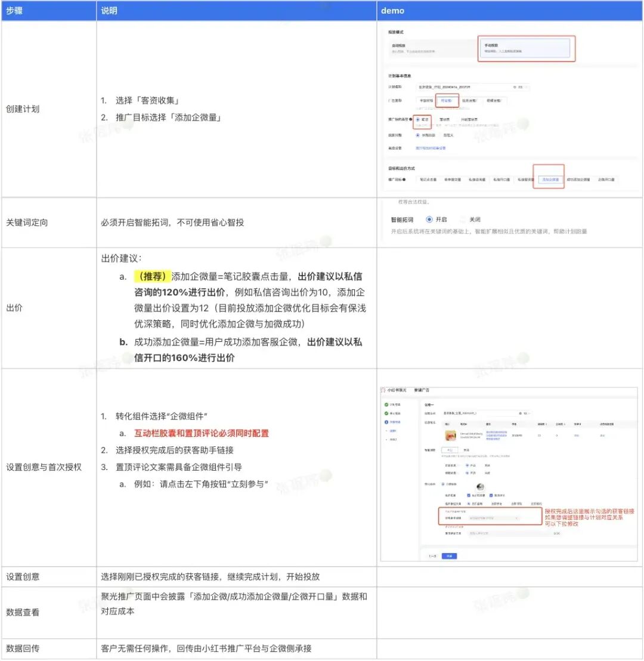Switch to the 添加企微量 bidding tab

[552, 180]
